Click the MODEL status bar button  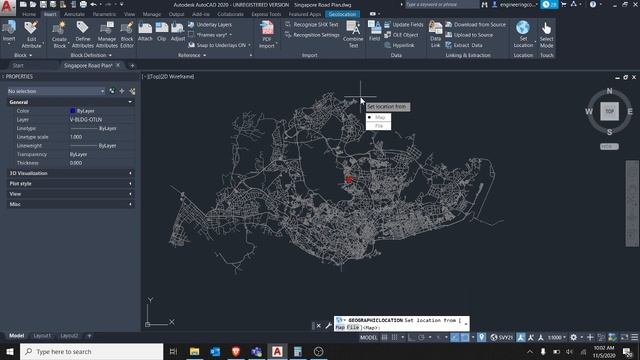point(369,338)
